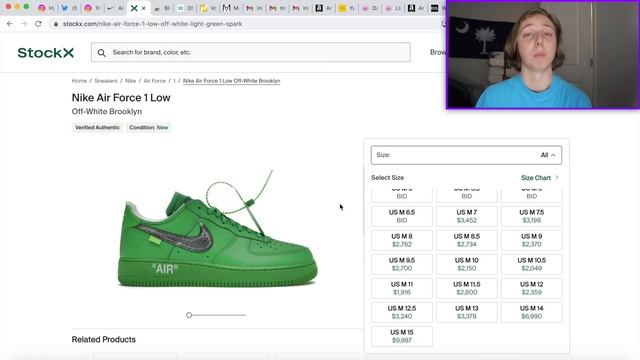Image resolution: width=640 pixels, height=360 pixels.
Task: Go back using the browser back arrow
Action: click(10, 24)
